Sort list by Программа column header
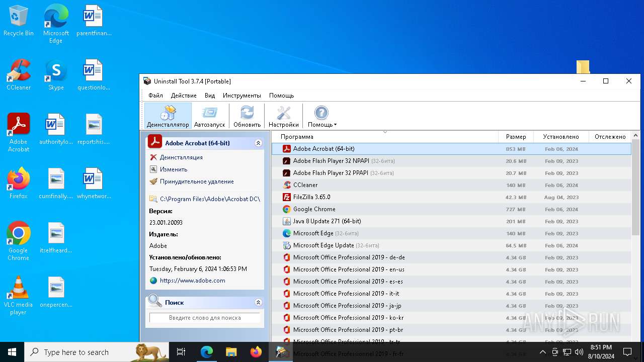 click(x=385, y=137)
